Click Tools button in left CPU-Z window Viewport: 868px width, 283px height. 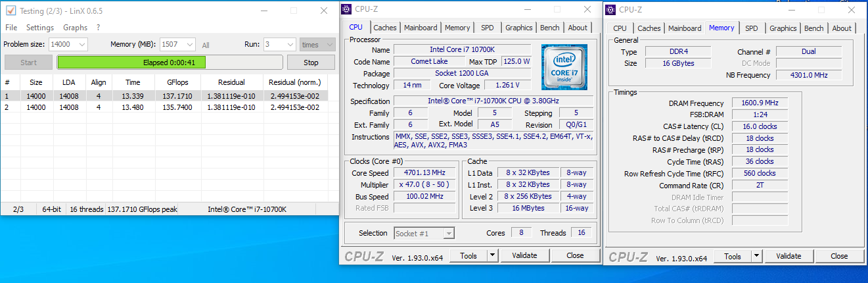[x=468, y=255]
